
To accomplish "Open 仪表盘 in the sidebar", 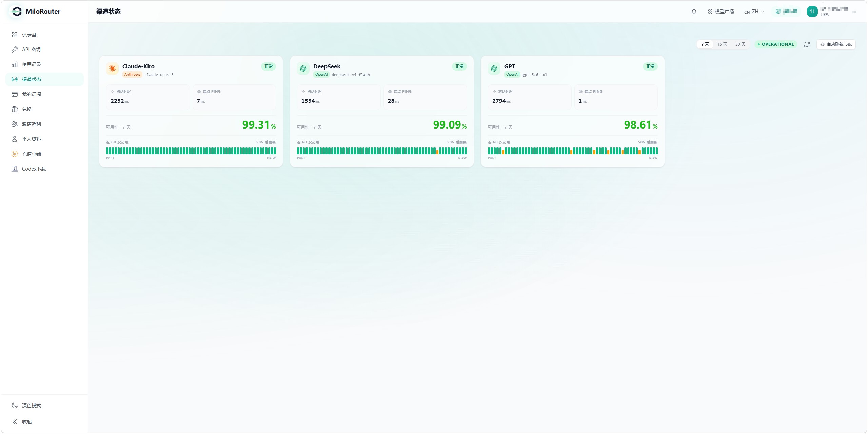I will click(44, 35).
